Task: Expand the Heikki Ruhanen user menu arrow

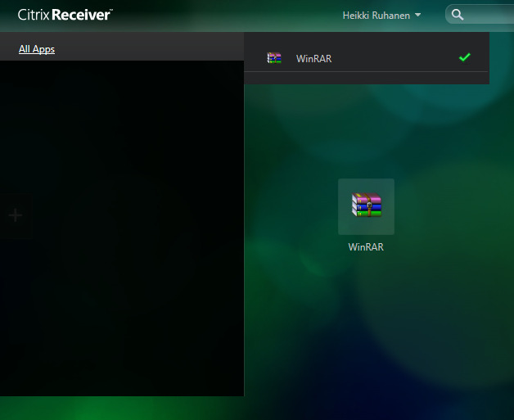Action: point(417,15)
